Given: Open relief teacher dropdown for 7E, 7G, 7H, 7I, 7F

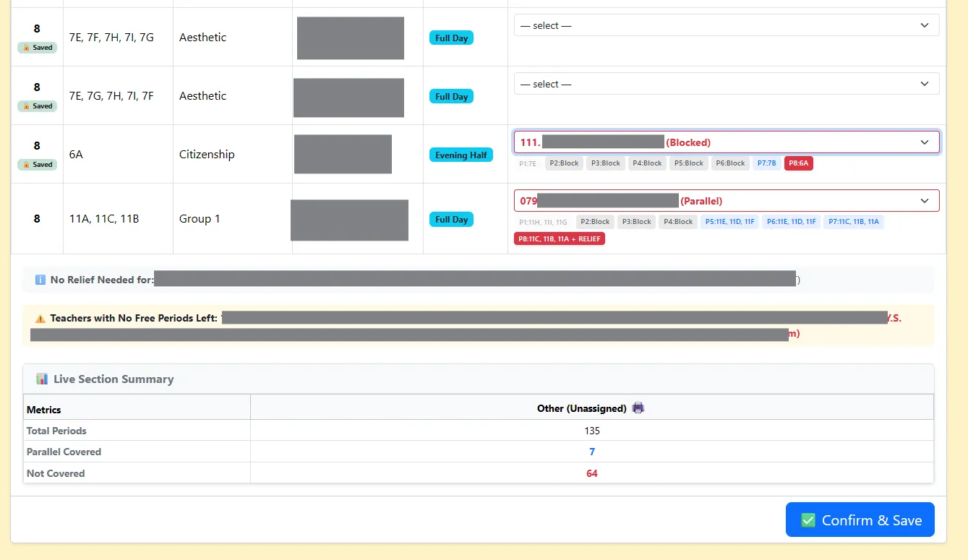Looking at the screenshot, I should point(727,84).
